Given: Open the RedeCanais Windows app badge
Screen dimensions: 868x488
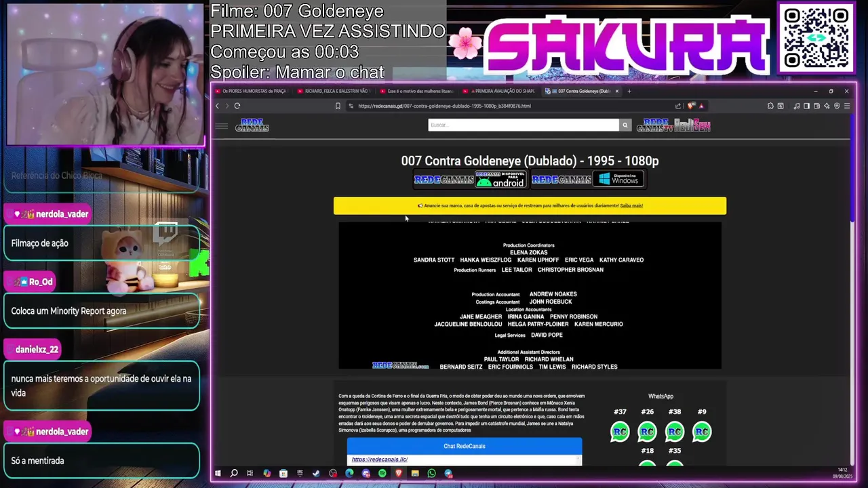Looking at the screenshot, I should click(618, 180).
